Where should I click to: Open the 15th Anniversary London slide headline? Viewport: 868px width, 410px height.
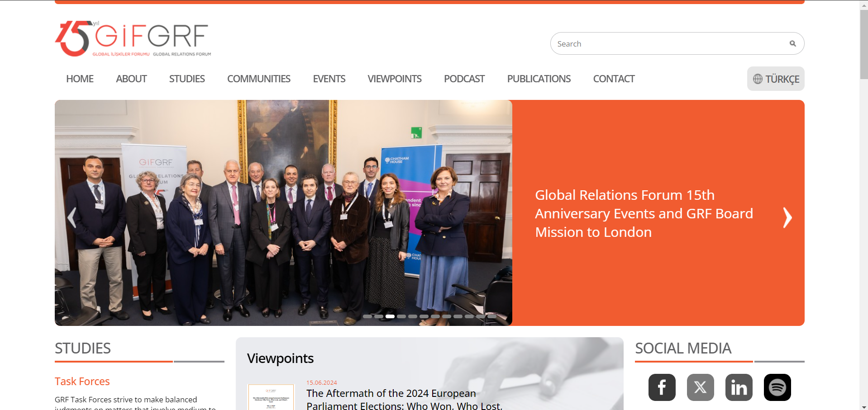[644, 213]
